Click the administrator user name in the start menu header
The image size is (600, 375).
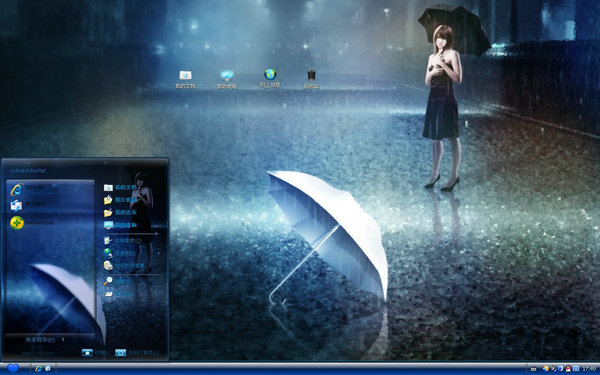[x=28, y=170]
